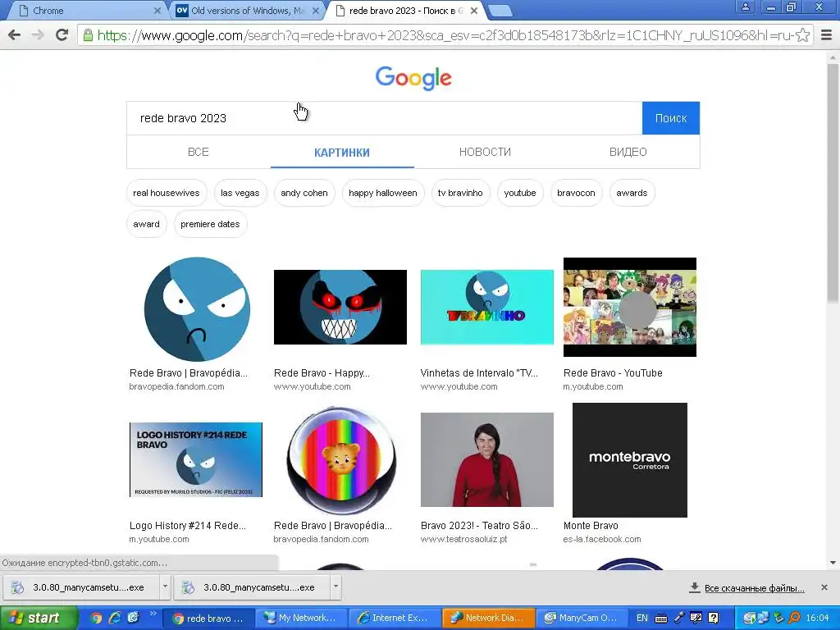Click 'Vinhetas de Intervalo "TV...' title
This screenshot has height=630, width=840.
[x=479, y=373]
